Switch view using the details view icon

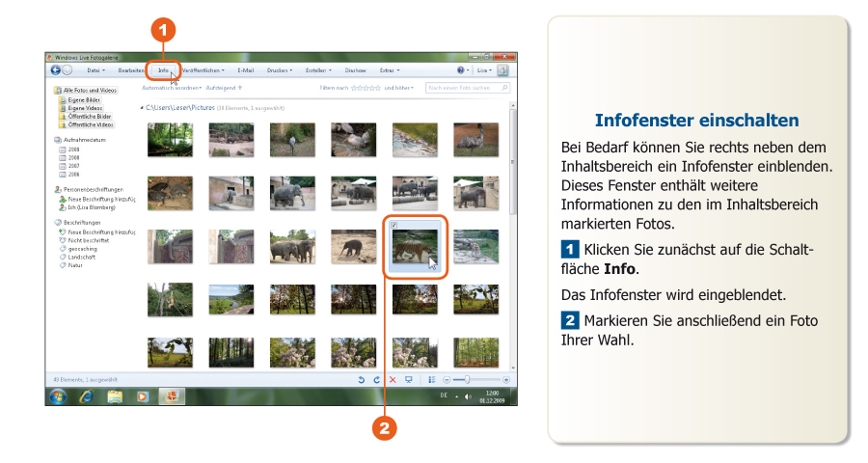tap(432, 380)
